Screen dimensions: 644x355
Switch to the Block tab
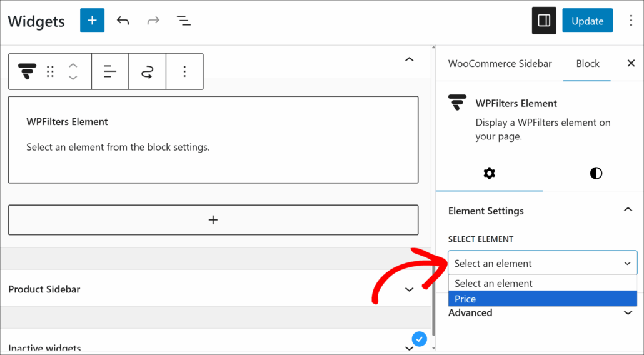pos(587,64)
